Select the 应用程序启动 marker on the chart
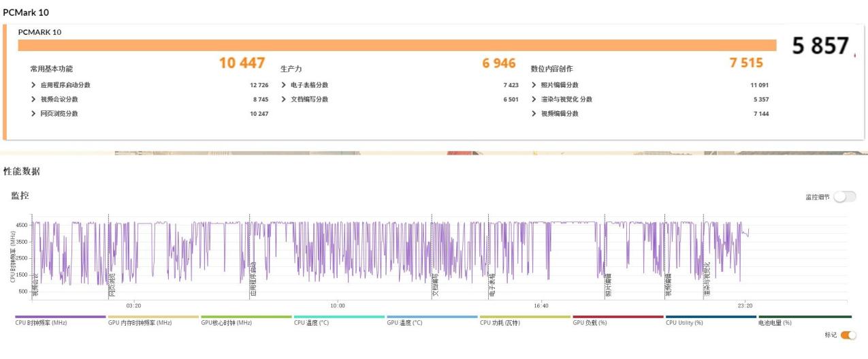The height and width of the screenshot is (359, 868). click(x=253, y=279)
